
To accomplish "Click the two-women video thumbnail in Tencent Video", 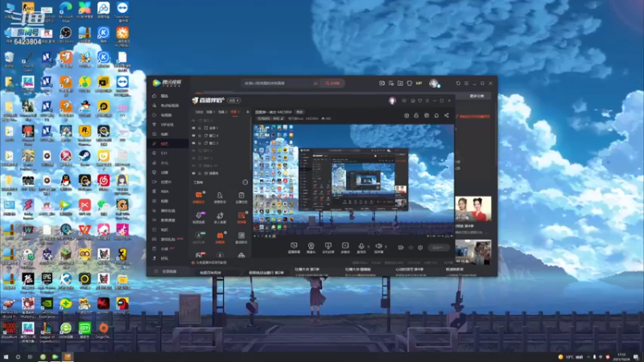I will click(473, 209).
